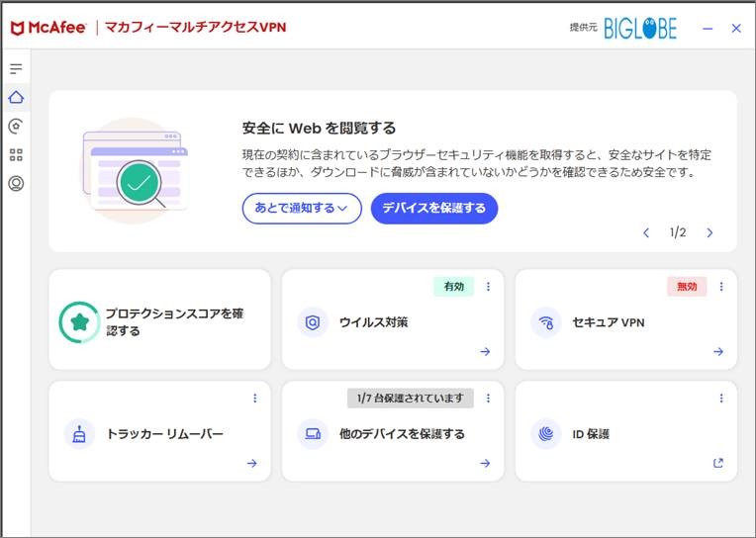Viewport: 756px width, 538px height.
Task: Open ウイルス対策 via its arrow
Action: pos(485,351)
